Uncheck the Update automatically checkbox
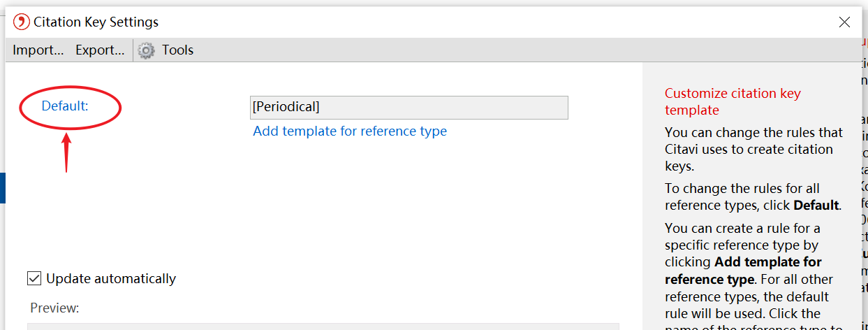868x330 pixels. (34, 278)
